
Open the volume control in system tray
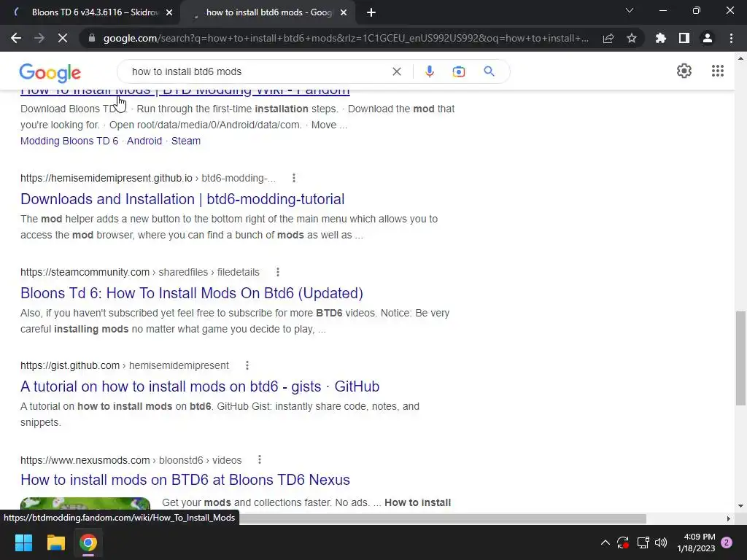pyautogui.click(x=661, y=542)
